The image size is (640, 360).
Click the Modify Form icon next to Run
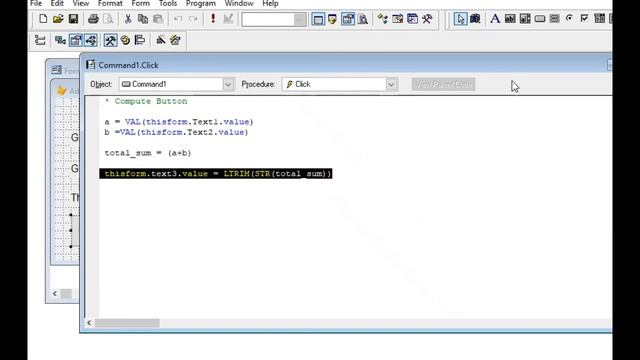228,19
